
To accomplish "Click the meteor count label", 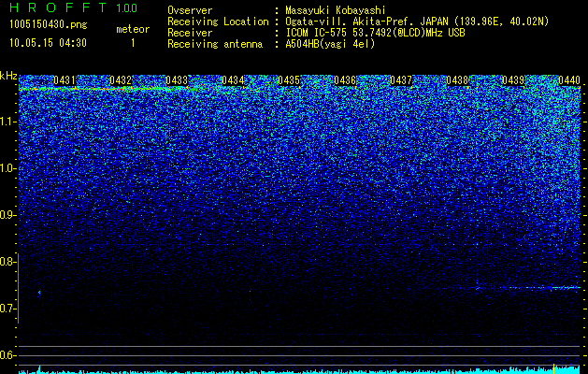I will [133, 29].
